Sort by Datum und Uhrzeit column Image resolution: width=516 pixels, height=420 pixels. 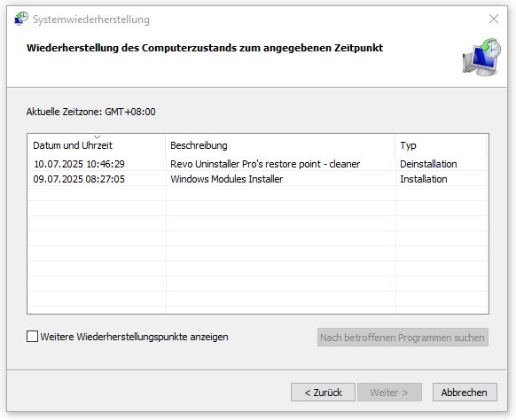[x=97, y=145]
